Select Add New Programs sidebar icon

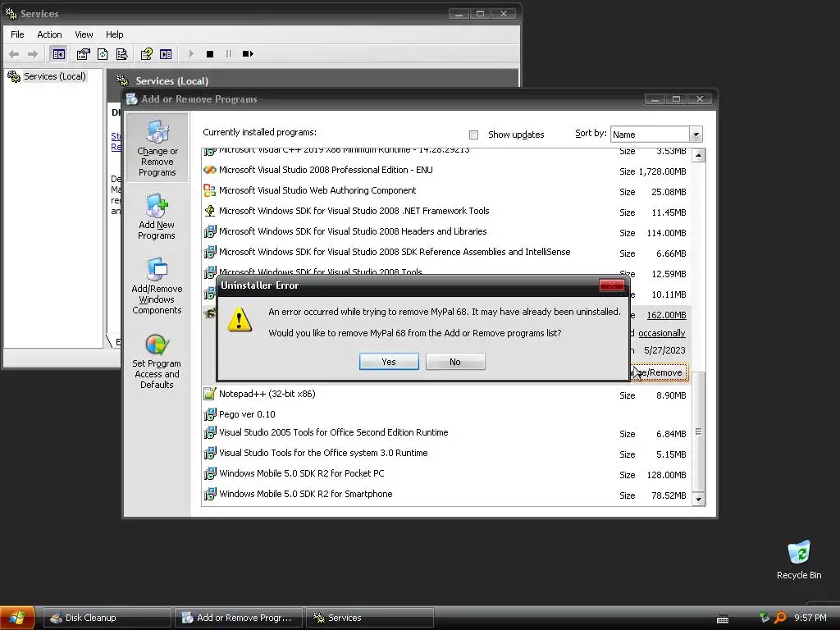pos(157,217)
